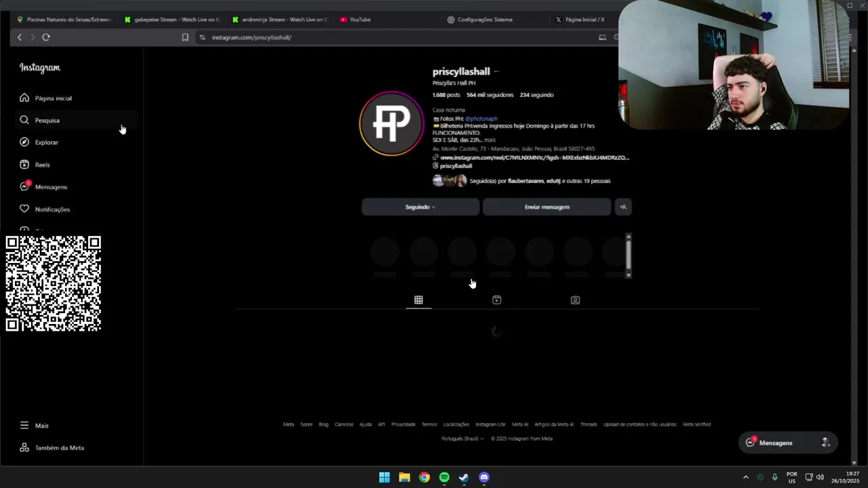Click Português (Brasil) language dropdown
Image resolution: width=868 pixels, height=488 pixels.
coord(462,439)
